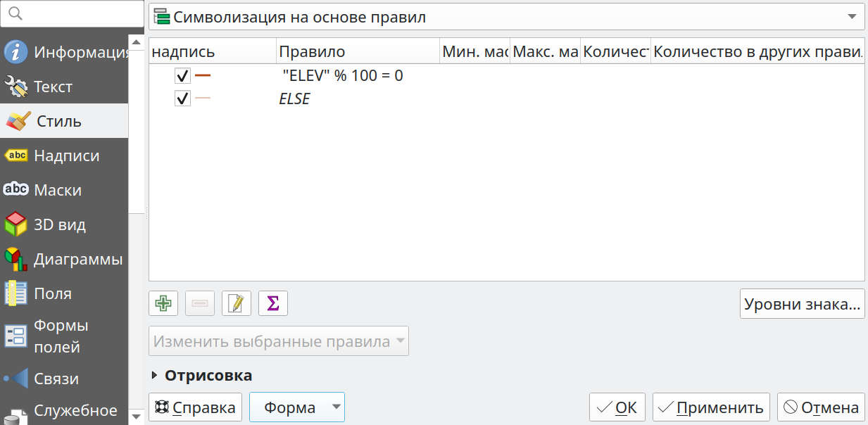Open the Информация section icon
The image size is (868, 425).
pos(16,52)
